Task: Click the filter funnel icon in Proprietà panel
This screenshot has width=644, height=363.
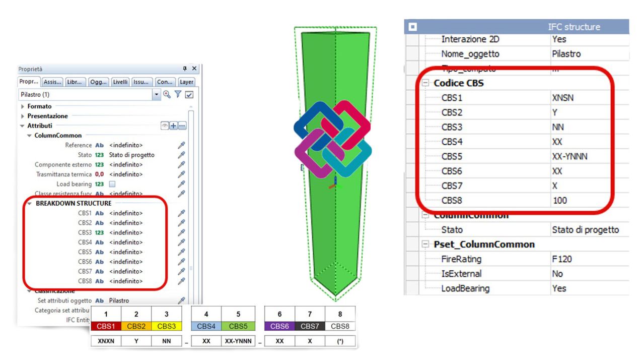Action: tap(178, 95)
